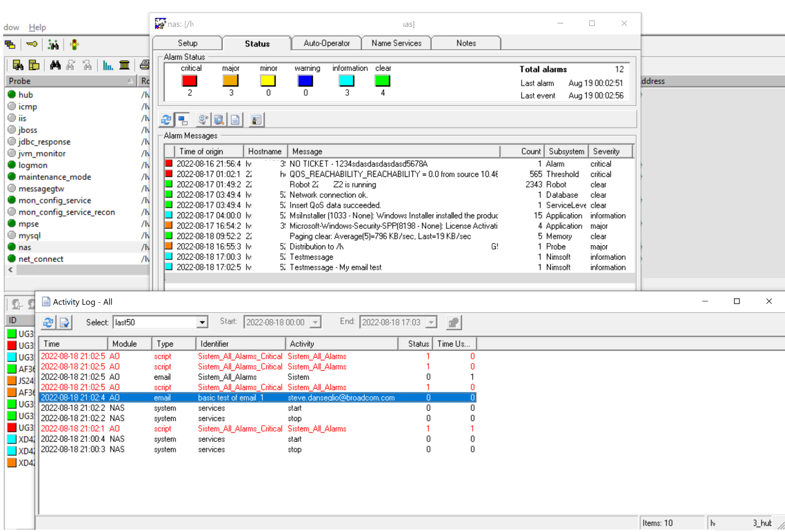The height and width of the screenshot is (532, 785).
Task: Click the bank building icon in the toolbar
Action: [124, 65]
